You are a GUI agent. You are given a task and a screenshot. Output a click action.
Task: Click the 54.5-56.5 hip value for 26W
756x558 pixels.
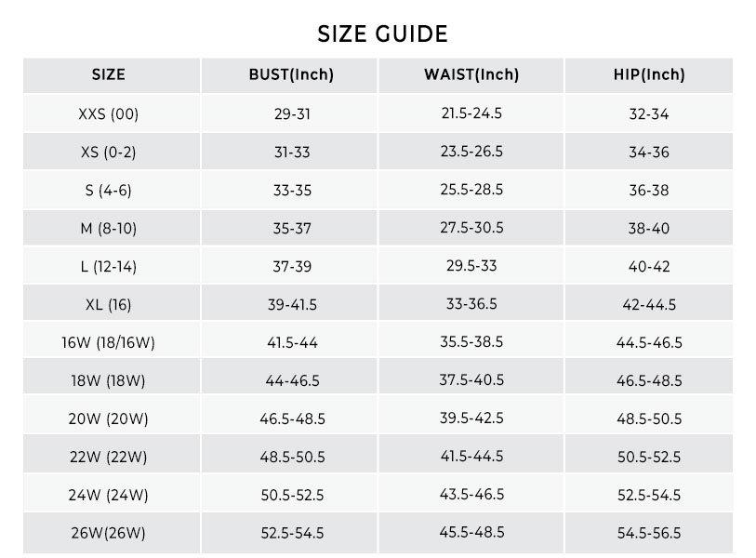click(x=649, y=534)
